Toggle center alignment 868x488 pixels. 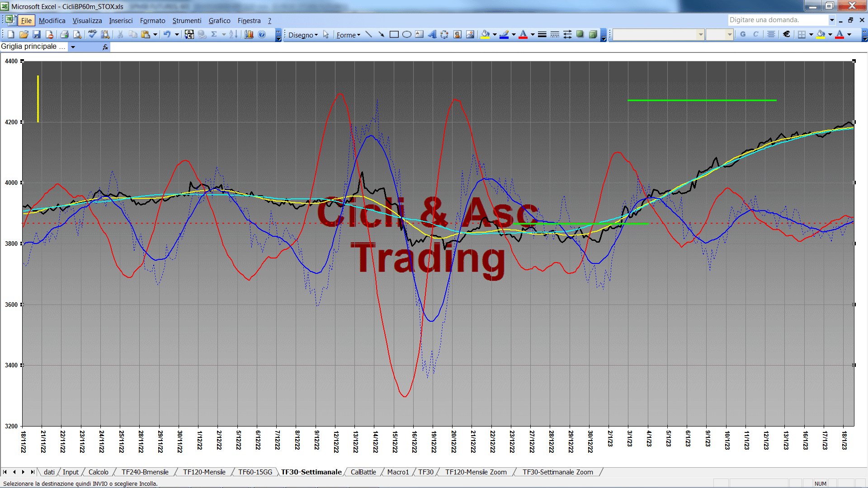click(x=771, y=34)
